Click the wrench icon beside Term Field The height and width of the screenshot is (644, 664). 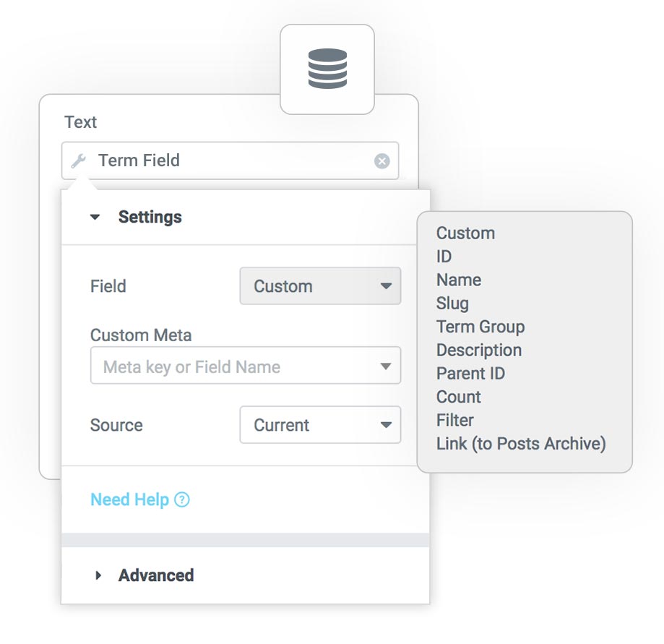(x=78, y=160)
